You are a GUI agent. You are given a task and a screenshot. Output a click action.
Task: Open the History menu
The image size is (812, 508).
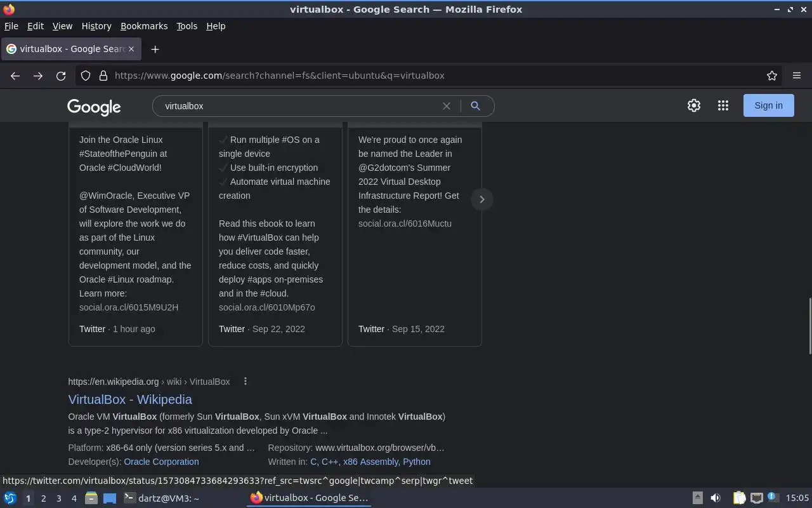[x=96, y=26]
